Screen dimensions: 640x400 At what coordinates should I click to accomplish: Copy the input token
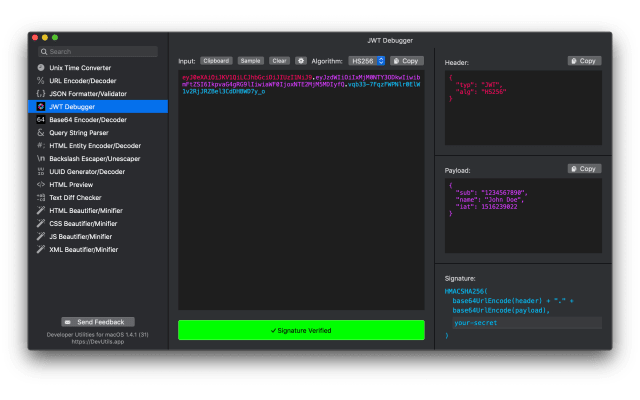tap(407, 61)
